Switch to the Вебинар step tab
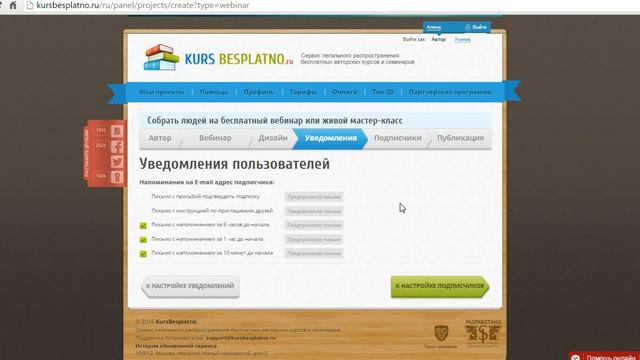Screen dimensions: 640x360 215,138
